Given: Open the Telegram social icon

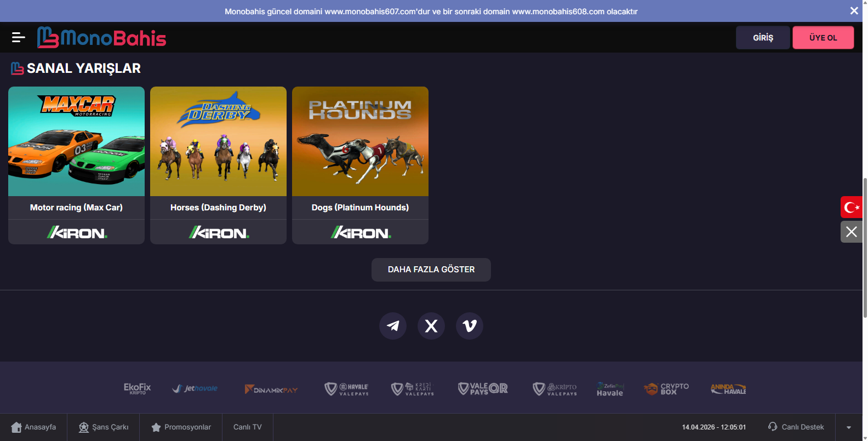Looking at the screenshot, I should [x=393, y=326].
